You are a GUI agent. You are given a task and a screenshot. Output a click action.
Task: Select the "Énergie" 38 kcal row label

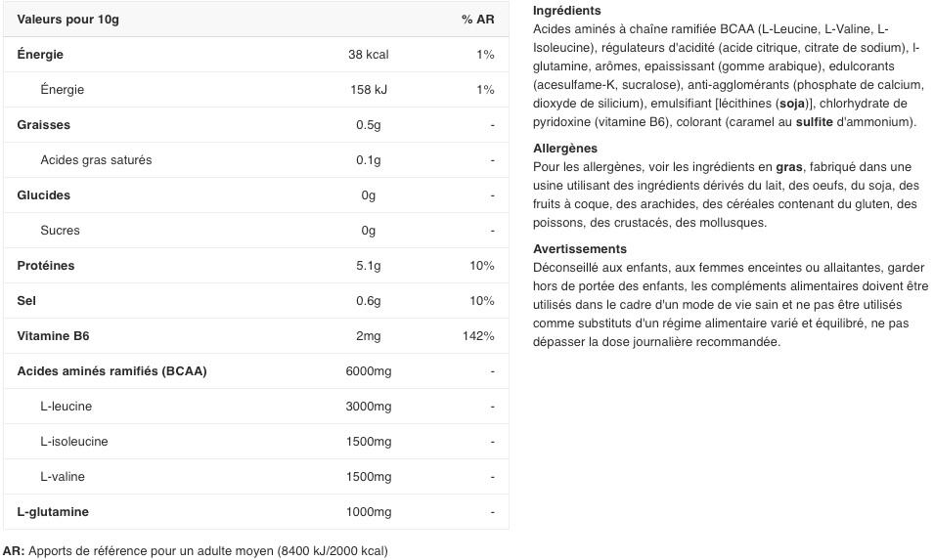point(40,55)
